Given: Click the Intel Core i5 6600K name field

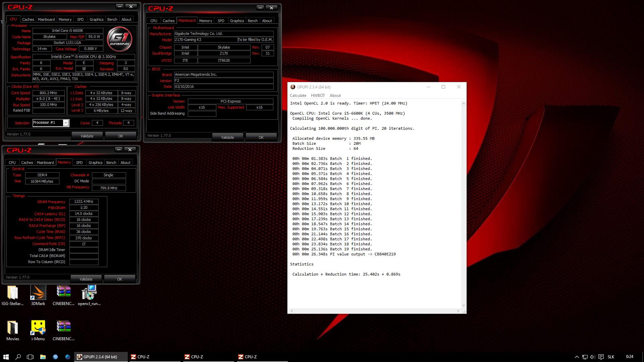Looking at the screenshot, I should point(67,31).
